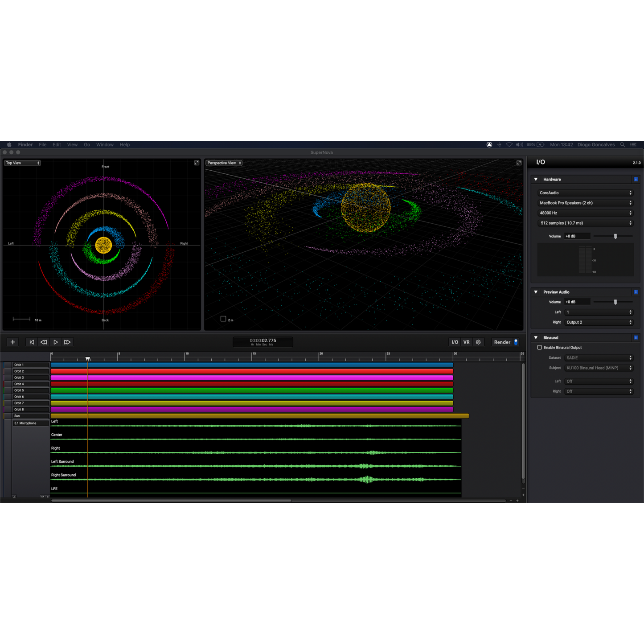Toggle the blue switch beside Render
644x644 pixels.
[516, 342]
